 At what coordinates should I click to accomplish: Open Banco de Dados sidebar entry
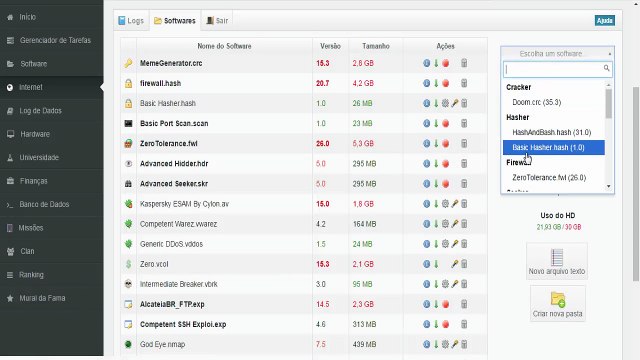[51, 204]
